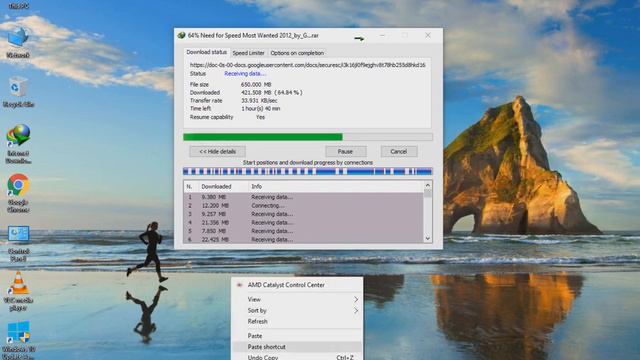Screen dimensions: 640x360
Task: Hide the connection details panel
Action: (x=218, y=151)
